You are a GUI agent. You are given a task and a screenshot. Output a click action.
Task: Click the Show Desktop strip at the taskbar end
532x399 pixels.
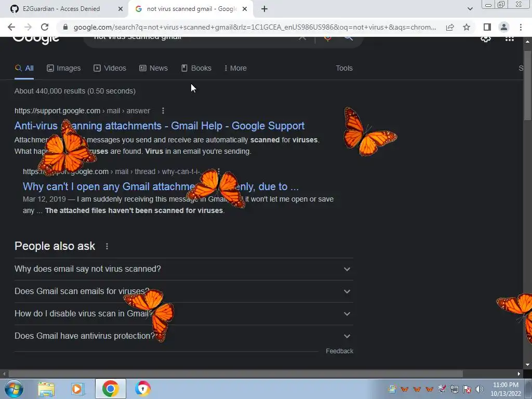point(528,389)
